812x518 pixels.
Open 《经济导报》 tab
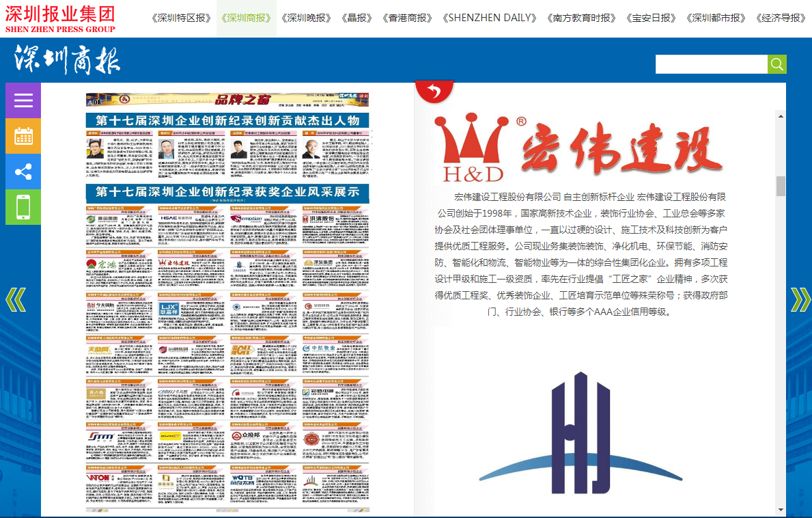(x=781, y=18)
